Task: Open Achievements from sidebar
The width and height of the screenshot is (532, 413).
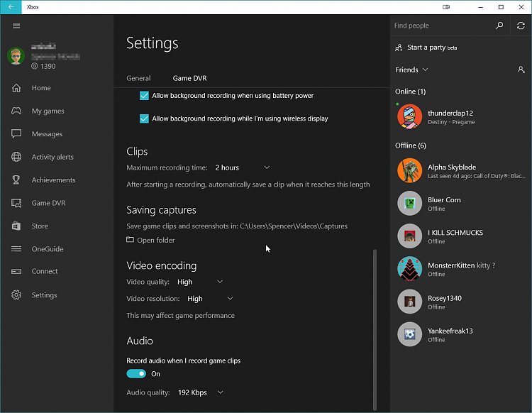Action: [x=54, y=180]
